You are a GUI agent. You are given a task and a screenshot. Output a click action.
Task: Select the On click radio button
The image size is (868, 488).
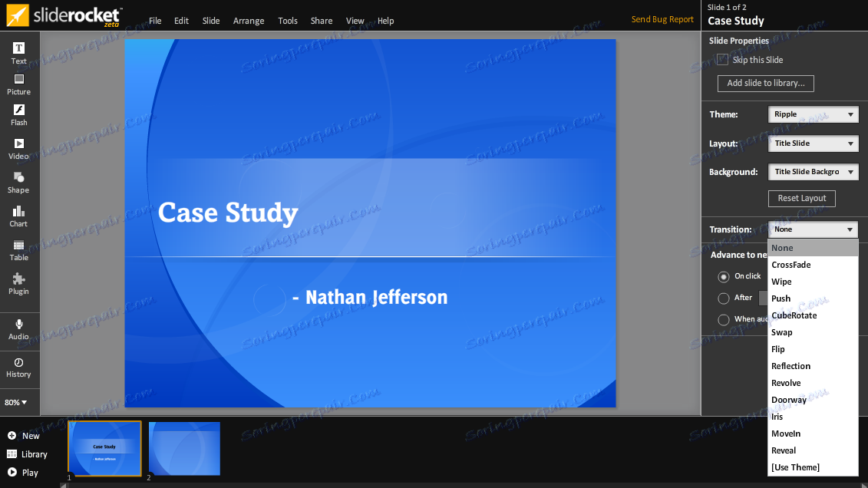pyautogui.click(x=724, y=277)
